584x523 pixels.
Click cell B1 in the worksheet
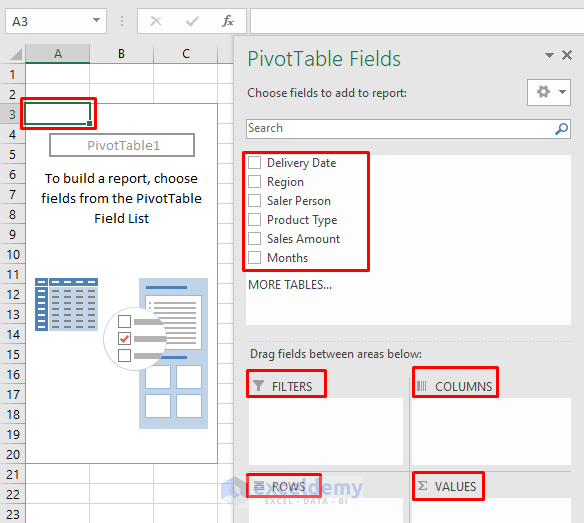click(121, 74)
